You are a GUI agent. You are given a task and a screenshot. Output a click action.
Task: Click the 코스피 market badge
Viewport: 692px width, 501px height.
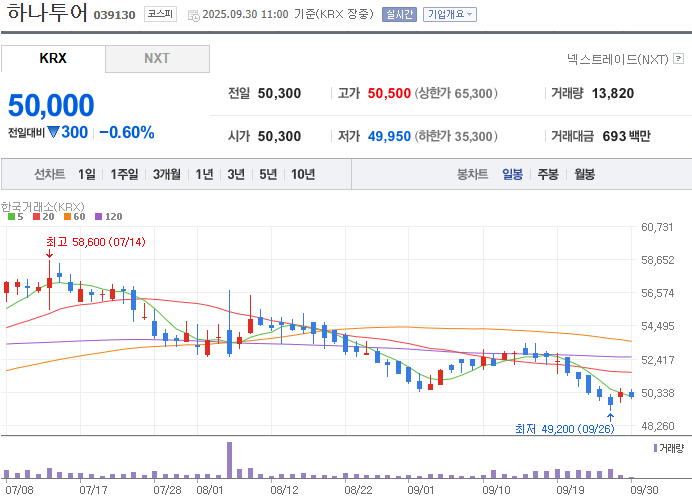click(160, 14)
